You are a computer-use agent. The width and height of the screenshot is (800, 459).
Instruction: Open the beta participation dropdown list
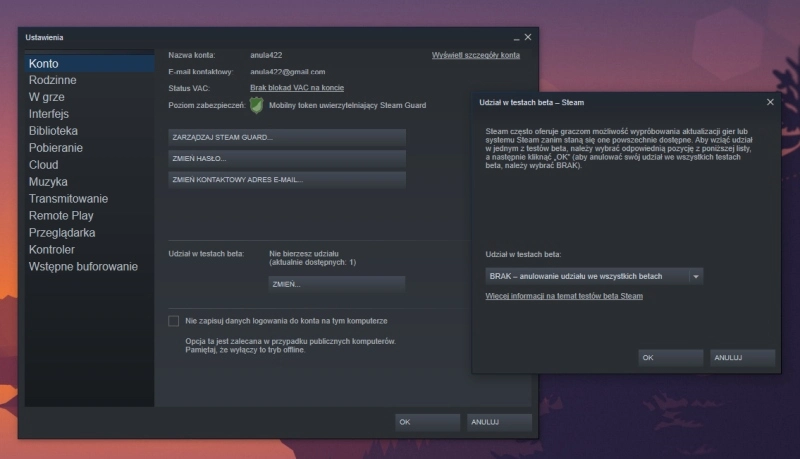pyautogui.click(x=594, y=276)
